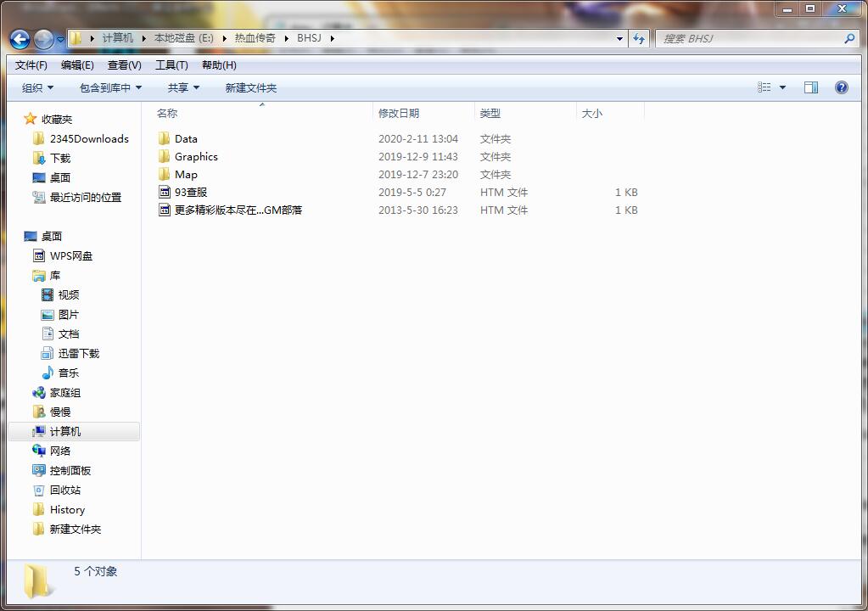Click the refresh button beside address bar
868x611 pixels.
(x=639, y=38)
